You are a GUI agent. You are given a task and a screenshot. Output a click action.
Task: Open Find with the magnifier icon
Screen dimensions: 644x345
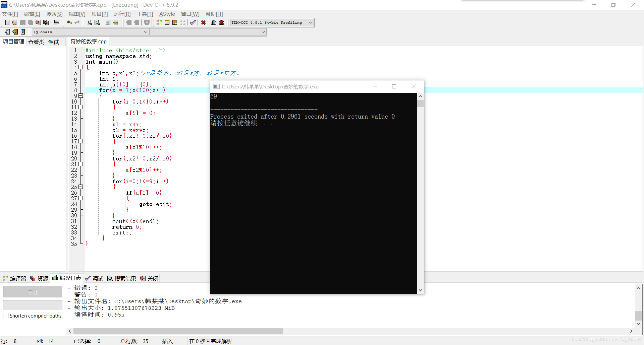(90, 22)
